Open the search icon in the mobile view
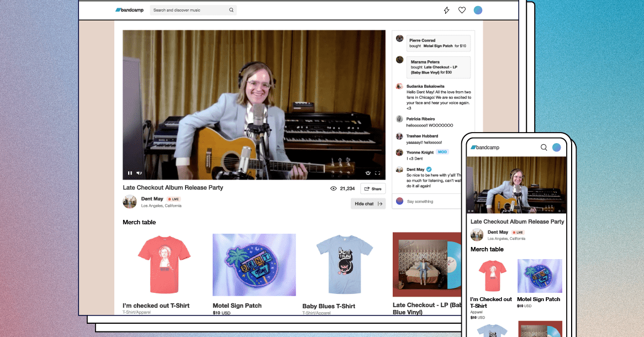 [x=544, y=148]
